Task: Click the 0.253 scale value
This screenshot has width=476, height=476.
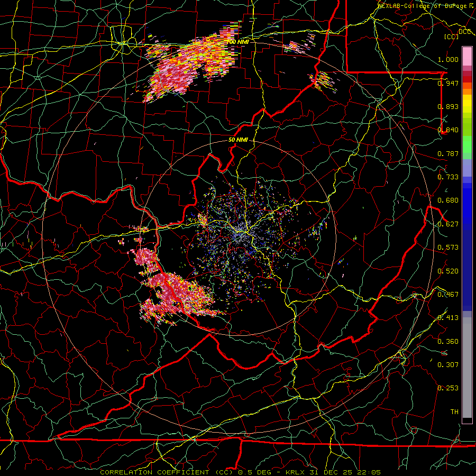Action: [448, 388]
